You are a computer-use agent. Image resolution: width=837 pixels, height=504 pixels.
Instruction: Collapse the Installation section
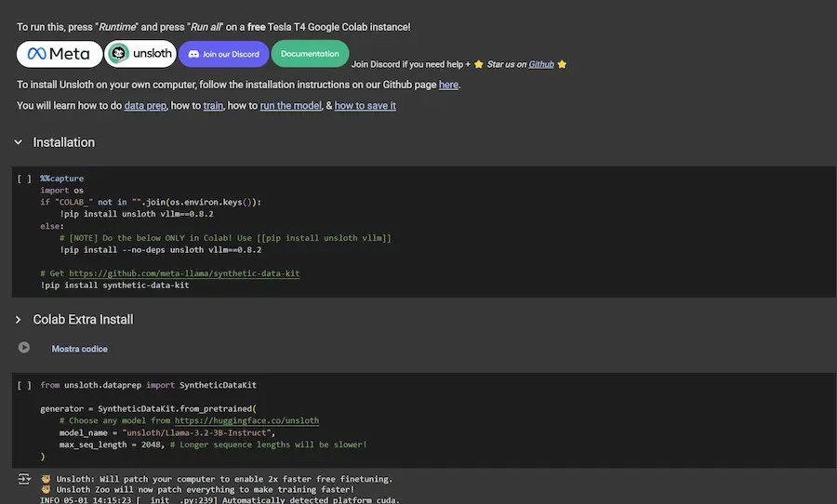(x=19, y=142)
